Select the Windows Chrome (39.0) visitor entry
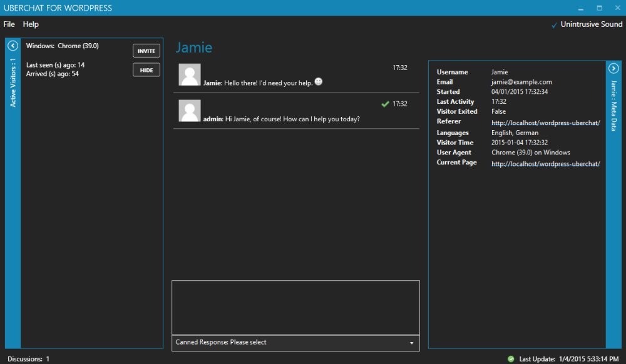The height and width of the screenshot is (364, 626). tap(63, 46)
